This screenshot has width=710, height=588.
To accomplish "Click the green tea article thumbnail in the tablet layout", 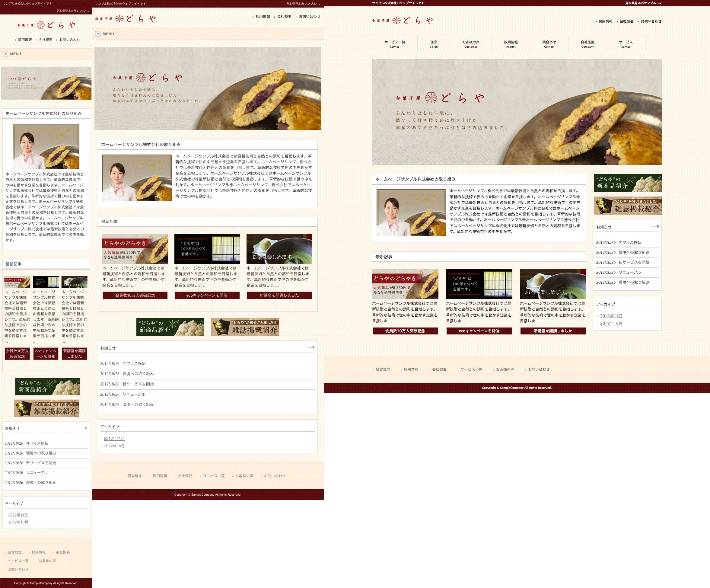I will [x=279, y=249].
